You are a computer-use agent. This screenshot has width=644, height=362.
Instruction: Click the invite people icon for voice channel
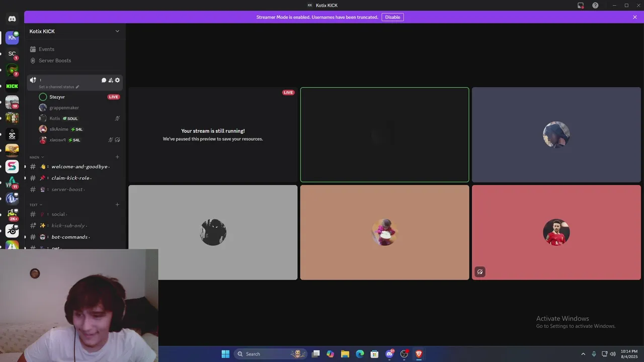[111, 80]
